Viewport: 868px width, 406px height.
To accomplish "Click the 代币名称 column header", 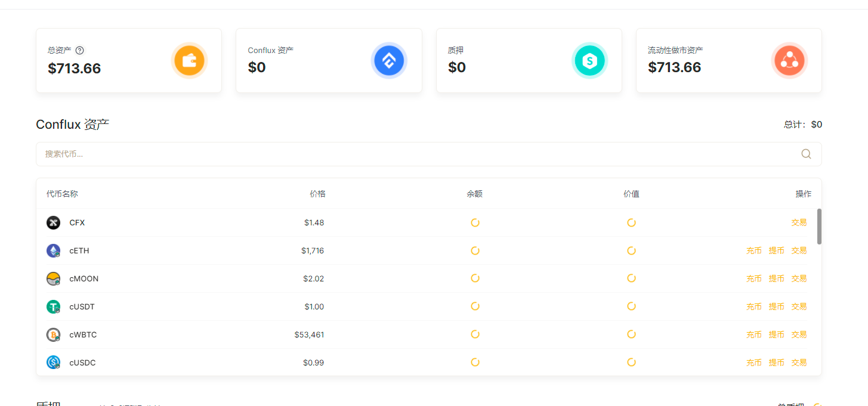I will point(62,194).
